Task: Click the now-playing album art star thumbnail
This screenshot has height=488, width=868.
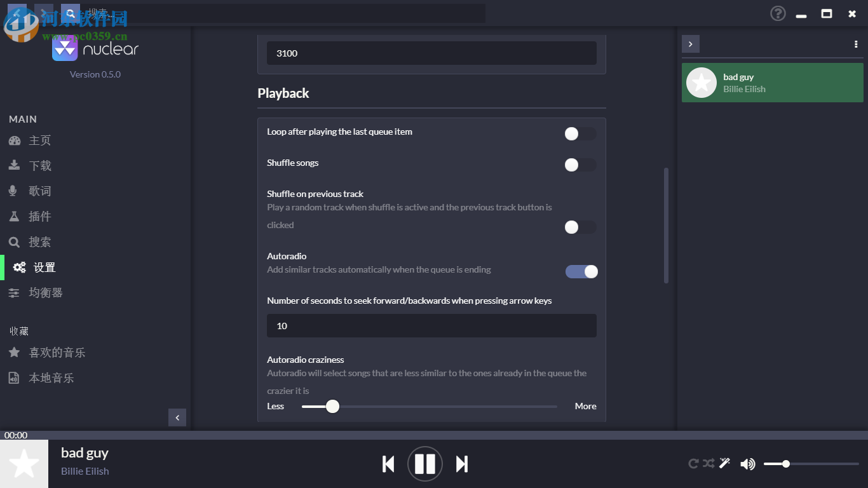Action: [x=24, y=464]
